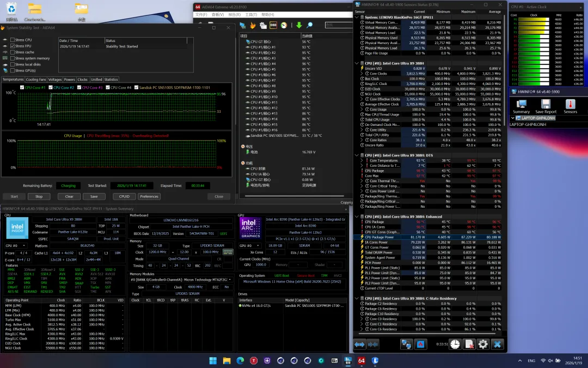Click the CPUID button
Viewport: 588px width, 368px height.
(124, 196)
